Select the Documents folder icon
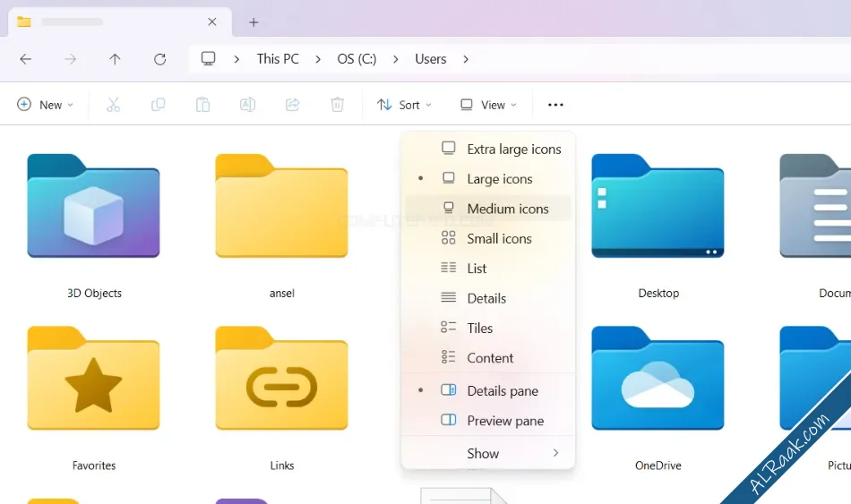Viewport: 851px width, 504px height. (x=815, y=206)
